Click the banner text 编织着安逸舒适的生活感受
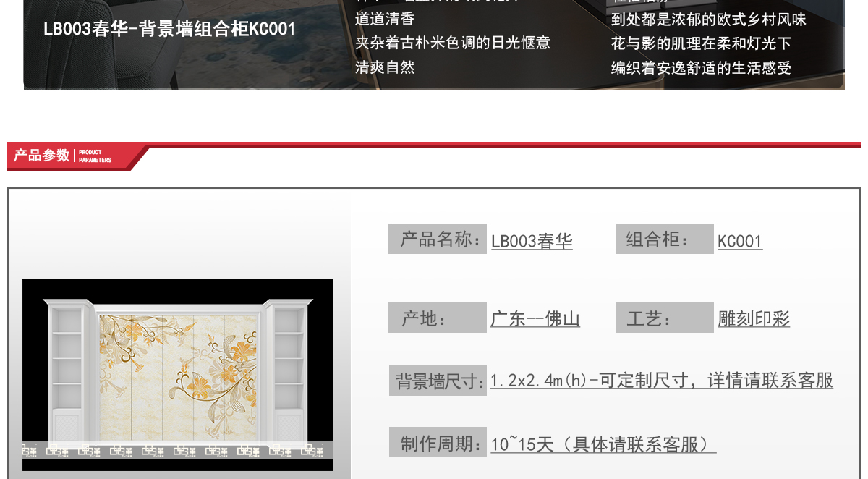 (702, 68)
